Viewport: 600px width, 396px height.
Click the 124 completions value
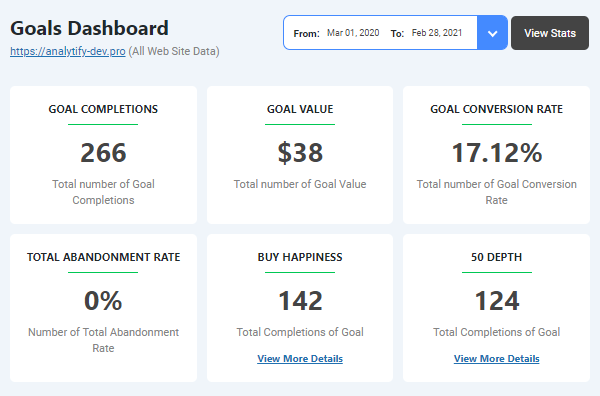click(x=497, y=300)
